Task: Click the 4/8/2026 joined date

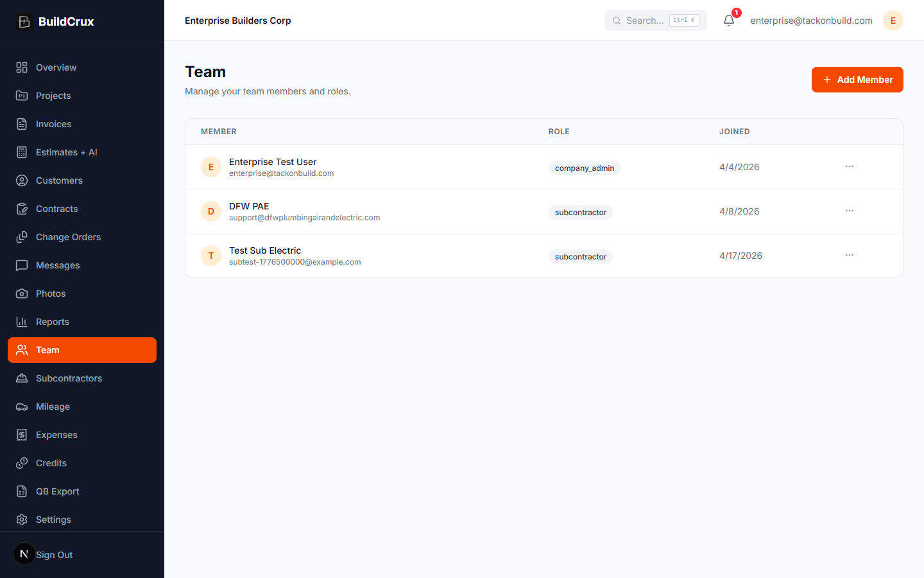Action: [x=739, y=211]
